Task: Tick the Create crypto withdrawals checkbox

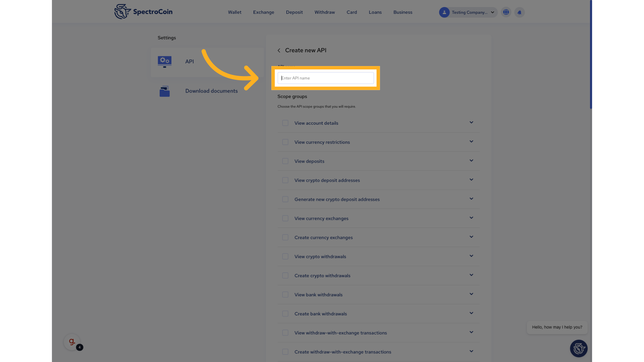Action: click(x=285, y=276)
